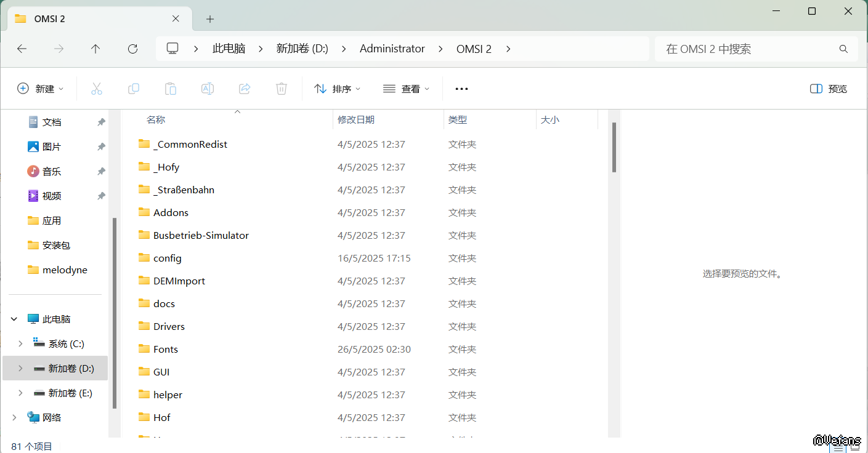Click the Share icon in toolbar
This screenshot has height=453, width=868.
(245, 89)
